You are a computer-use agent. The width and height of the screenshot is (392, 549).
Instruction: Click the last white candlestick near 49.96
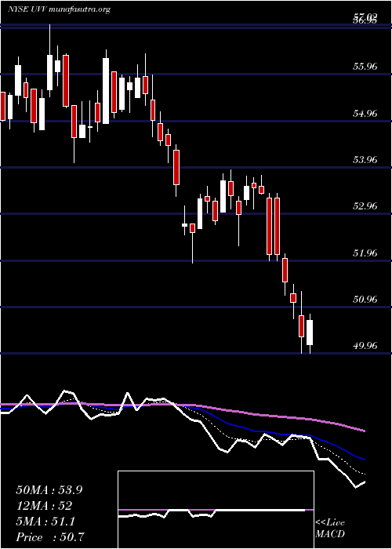(310, 333)
